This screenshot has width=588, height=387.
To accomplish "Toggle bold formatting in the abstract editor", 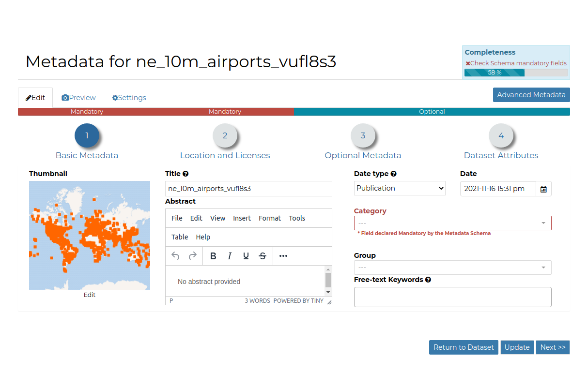I will tap(213, 255).
